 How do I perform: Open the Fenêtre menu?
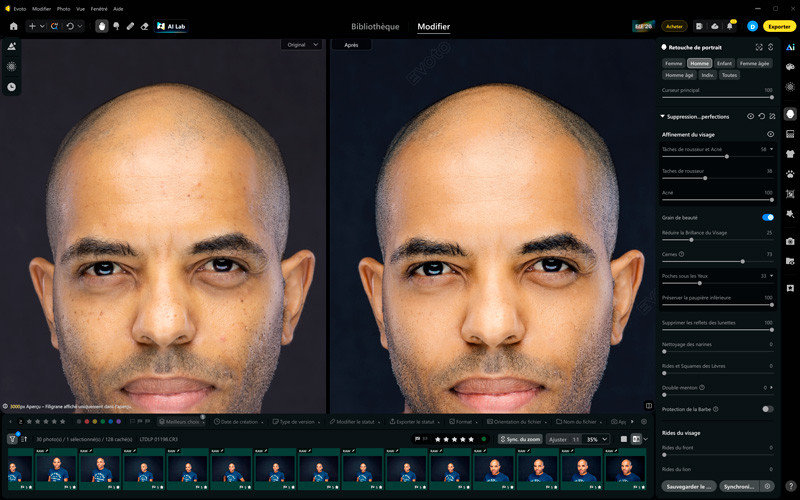[x=99, y=9]
